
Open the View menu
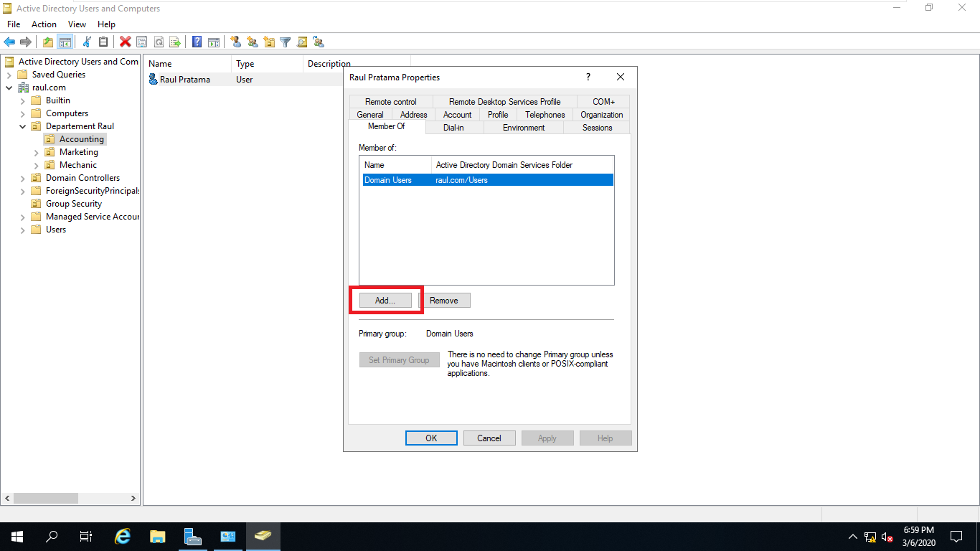[x=77, y=24]
